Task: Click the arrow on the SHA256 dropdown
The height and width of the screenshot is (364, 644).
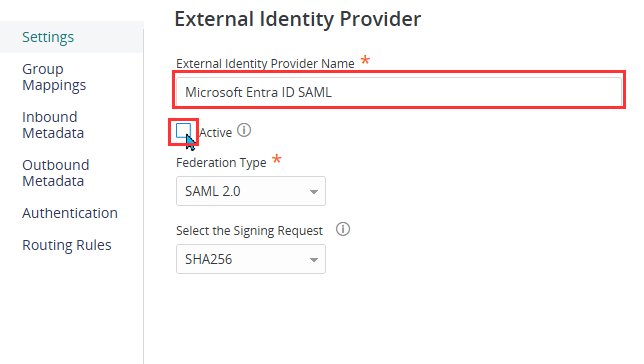Action: click(314, 260)
